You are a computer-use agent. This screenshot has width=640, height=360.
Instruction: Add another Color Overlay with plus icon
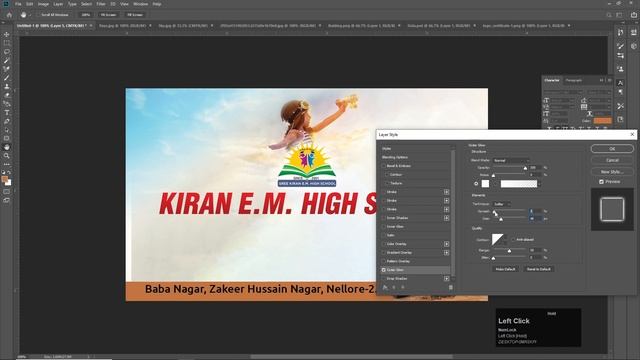(x=447, y=244)
